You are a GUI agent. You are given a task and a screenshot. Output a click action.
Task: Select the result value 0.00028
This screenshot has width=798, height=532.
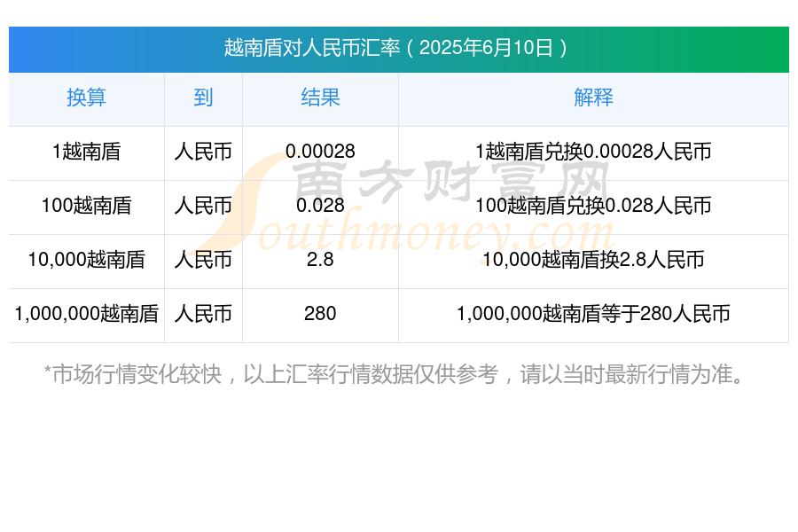pos(320,152)
